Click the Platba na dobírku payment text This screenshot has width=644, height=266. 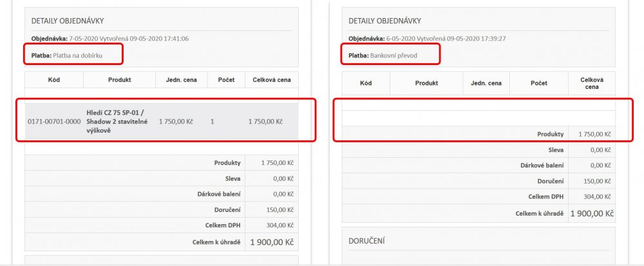click(78, 55)
